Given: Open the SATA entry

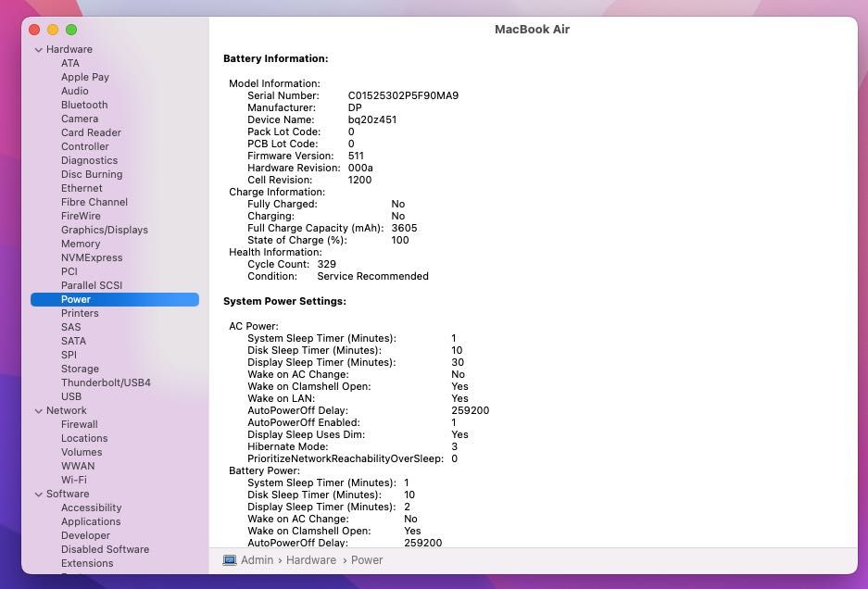Looking at the screenshot, I should 73,341.
